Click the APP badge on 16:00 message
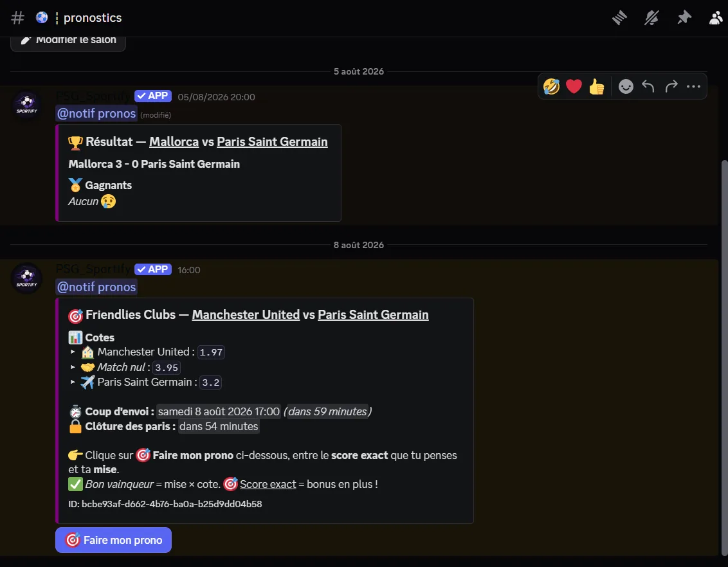This screenshot has height=567, width=728. pos(153,269)
